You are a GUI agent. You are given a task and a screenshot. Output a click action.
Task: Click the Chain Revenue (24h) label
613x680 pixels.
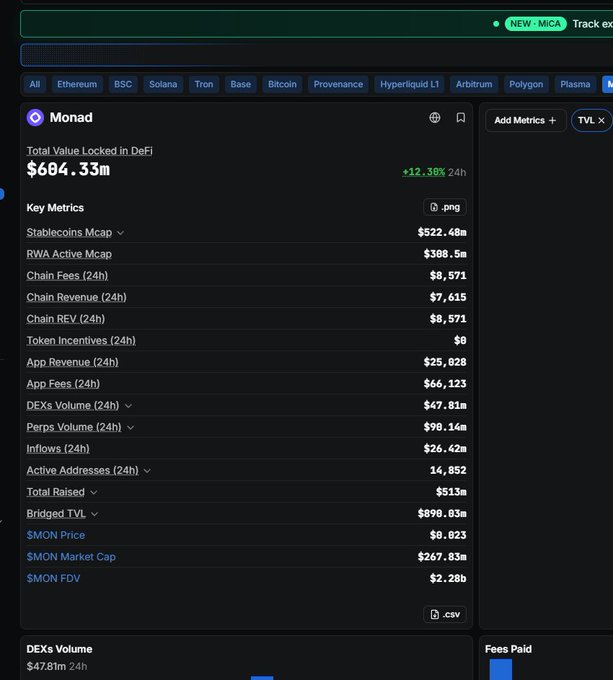coord(76,298)
